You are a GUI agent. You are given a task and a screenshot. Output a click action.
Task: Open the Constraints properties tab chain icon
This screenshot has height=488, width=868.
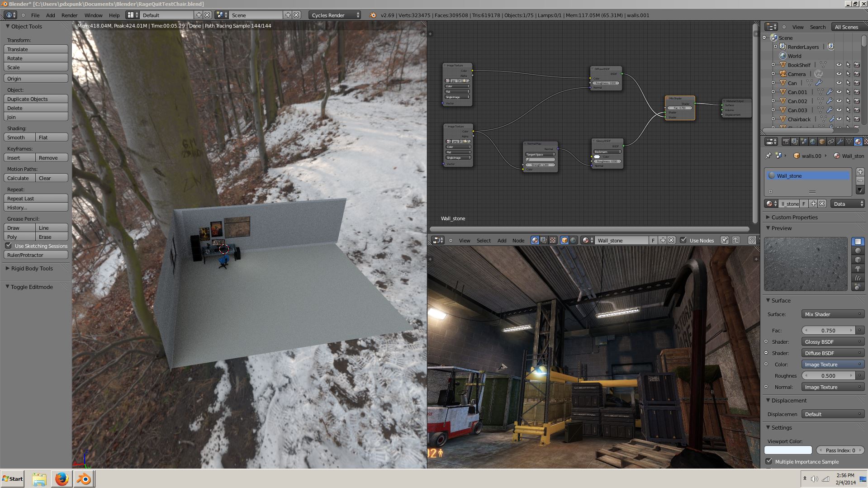click(x=831, y=142)
